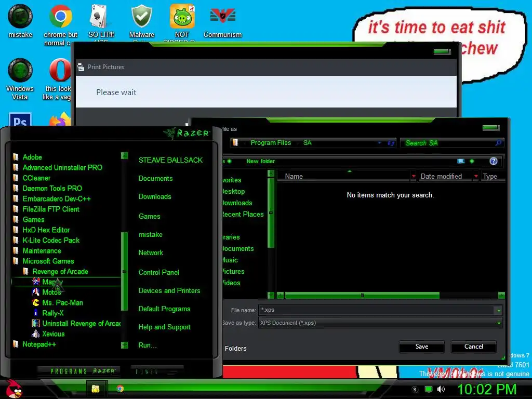Click New folder in save dialog

261,161
